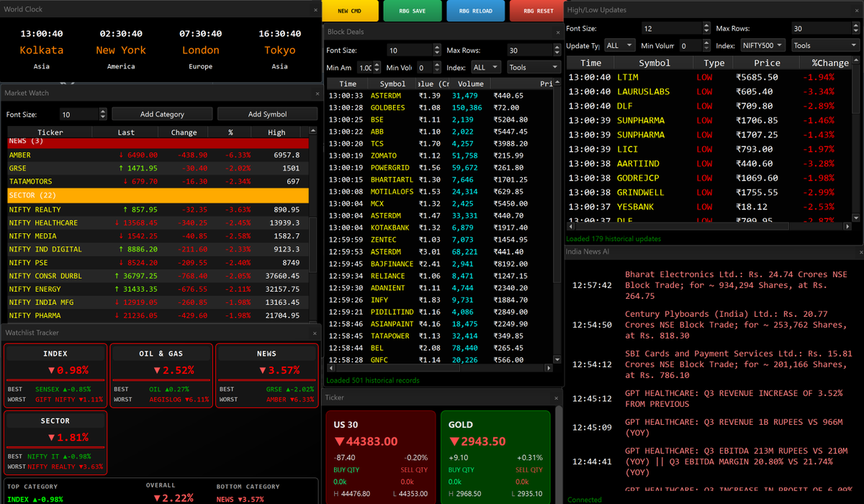Image resolution: width=864 pixels, height=504 pixels.
Task: Click the red RBG RESET button
Action: click(x=538, y=11)
